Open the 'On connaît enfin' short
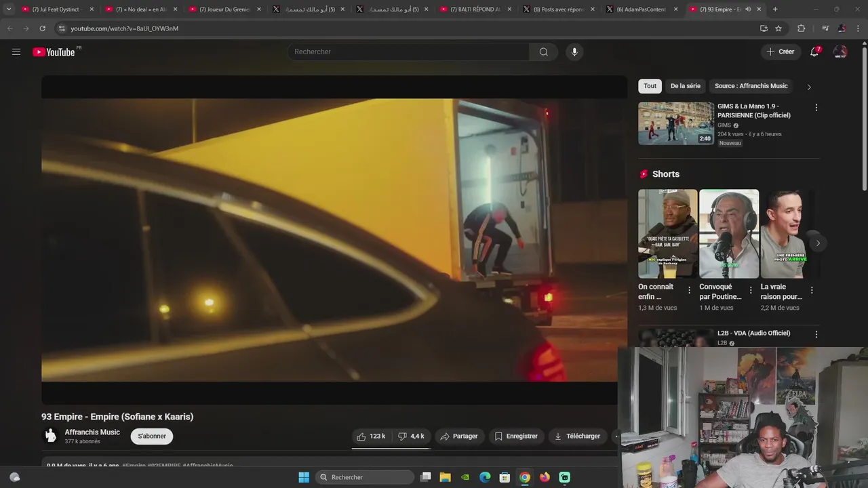Screen dimensions: 868x488 point(667,234)
